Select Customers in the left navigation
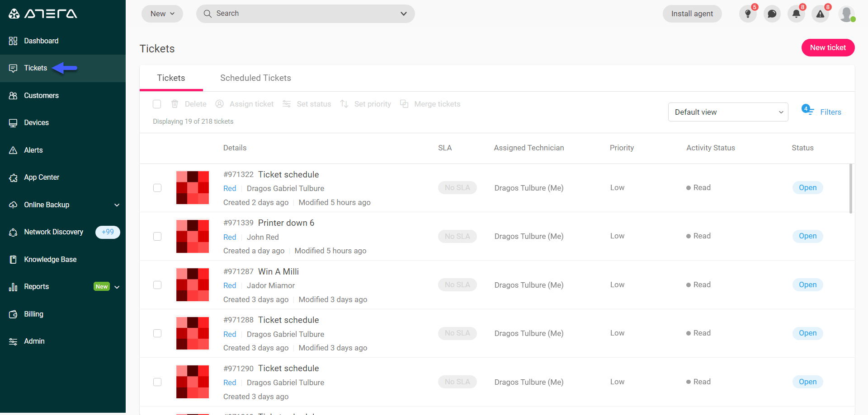The image size is (868, 415). point(41,95)
